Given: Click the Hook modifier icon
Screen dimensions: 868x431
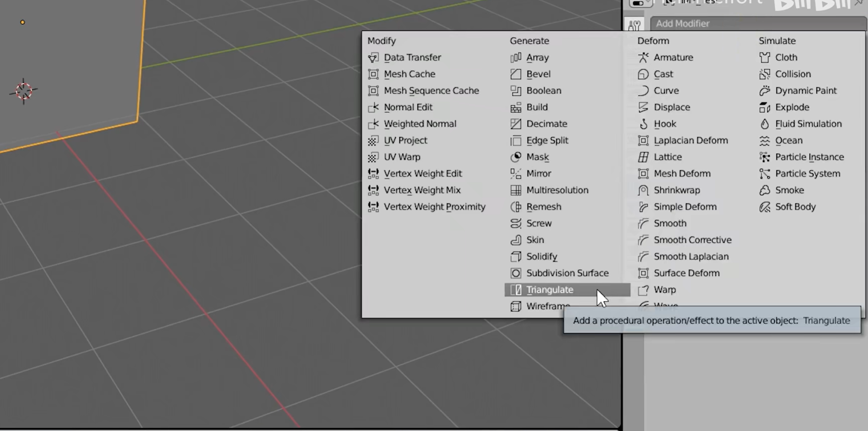Looking at the screenshot, I should [x=643, y=124].
